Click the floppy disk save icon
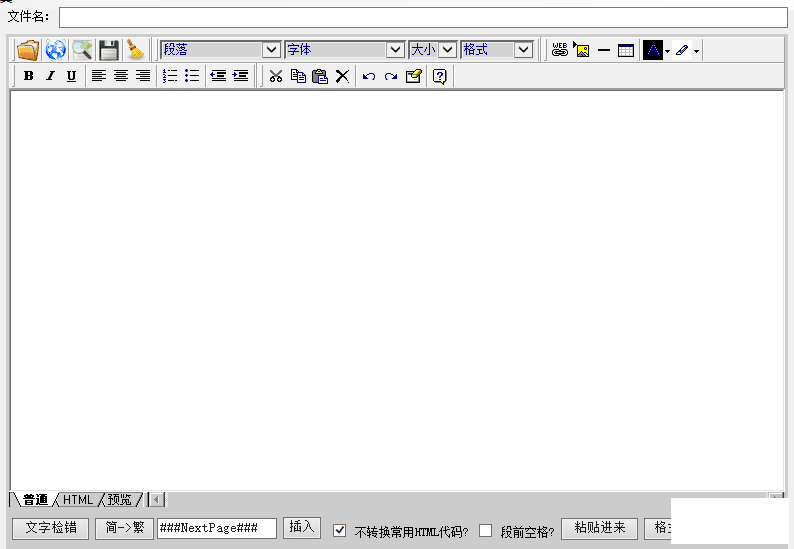The image size is (794, 549). tap(109, 50)
